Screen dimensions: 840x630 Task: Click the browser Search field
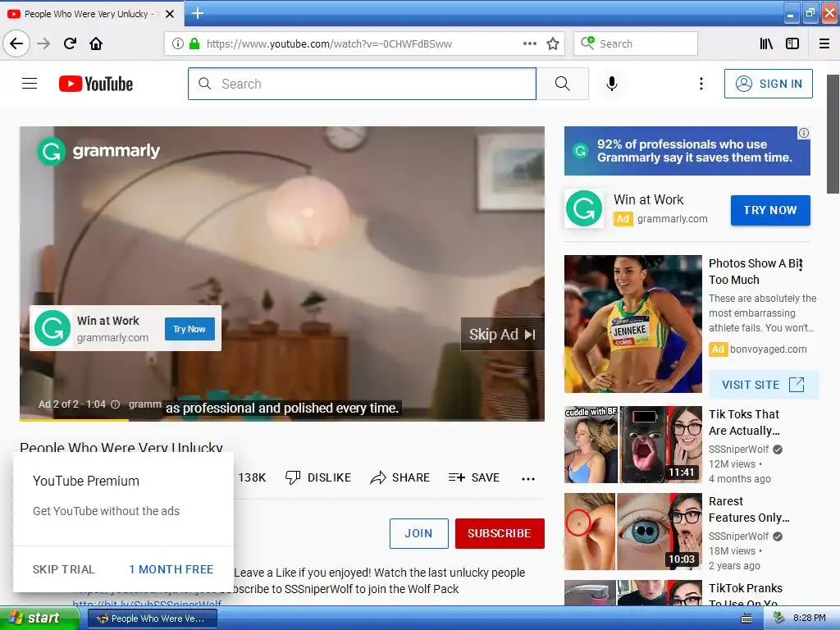[x=636, y=43]
